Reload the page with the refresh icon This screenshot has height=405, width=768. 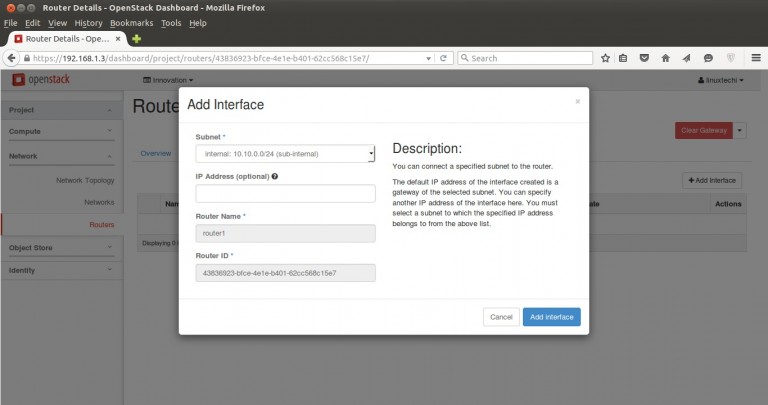click(x=443, y=58)
